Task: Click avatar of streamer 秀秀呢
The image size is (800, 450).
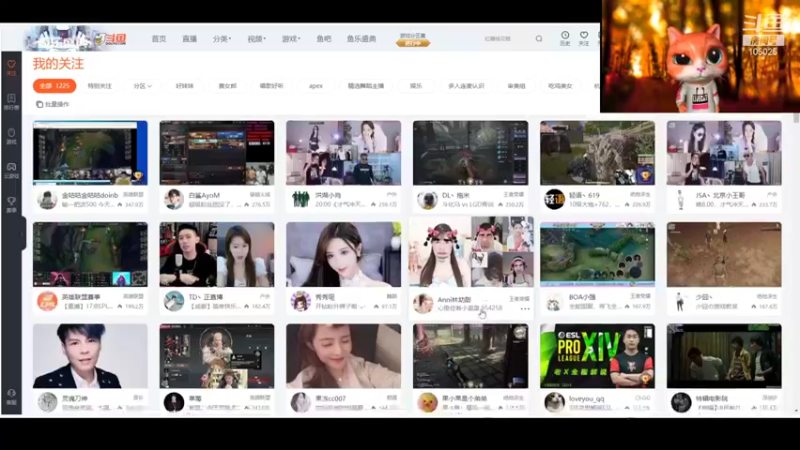Action: [301, 301]
